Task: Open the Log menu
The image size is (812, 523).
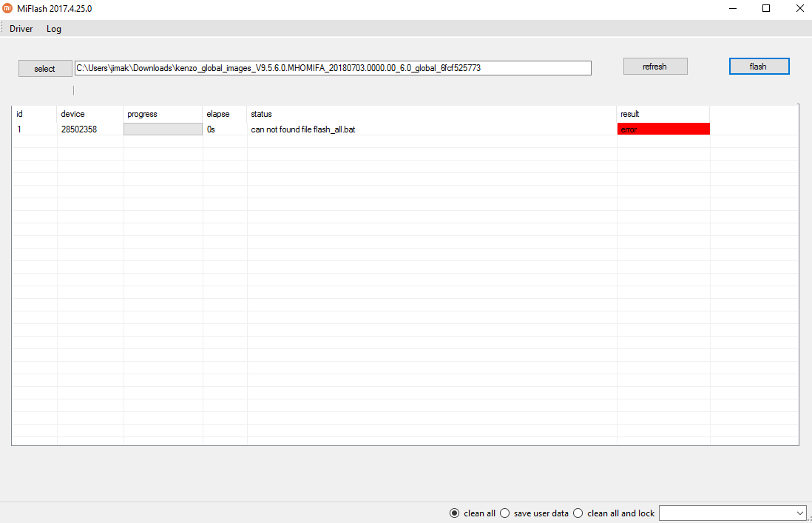Action: pos(54,29)
